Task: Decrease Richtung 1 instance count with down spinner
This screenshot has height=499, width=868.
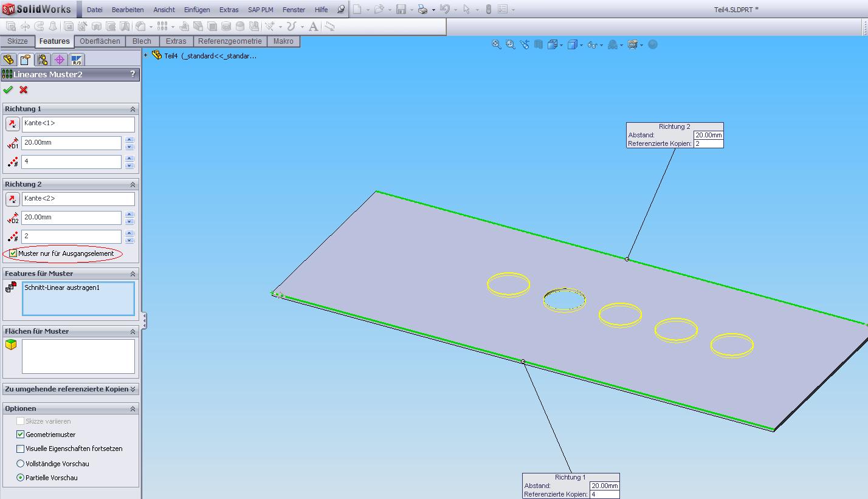Action: (x=129, y=165)
